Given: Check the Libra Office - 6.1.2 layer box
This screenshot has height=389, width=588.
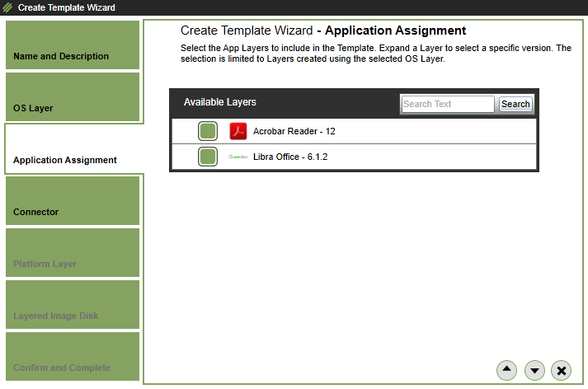Looking at the screenshot, I should 208,157.
